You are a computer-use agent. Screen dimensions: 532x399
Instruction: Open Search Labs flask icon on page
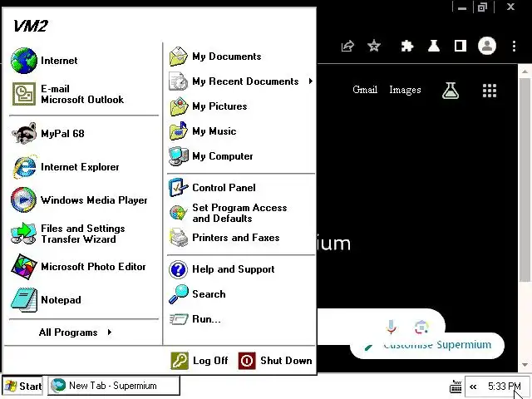coord(451,91)
